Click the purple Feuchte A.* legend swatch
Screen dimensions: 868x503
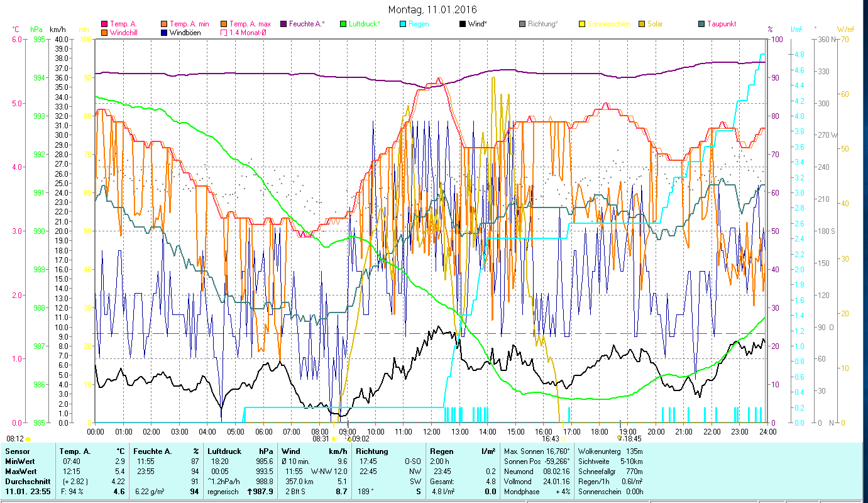(283, 24)
